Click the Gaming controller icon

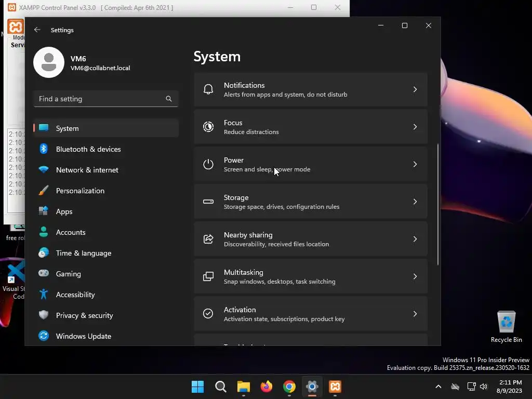tap(44, 273)
